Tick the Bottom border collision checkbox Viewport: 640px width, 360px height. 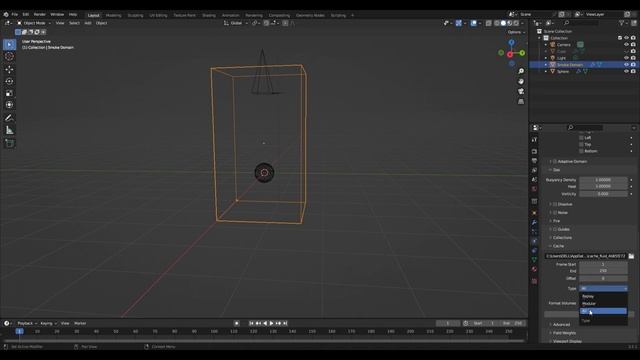tap(581, 151)
